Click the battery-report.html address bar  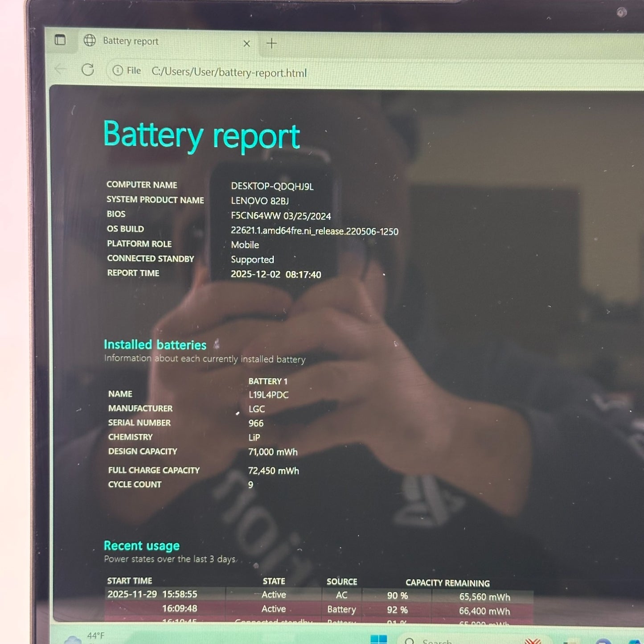click(x=229, y=72)
